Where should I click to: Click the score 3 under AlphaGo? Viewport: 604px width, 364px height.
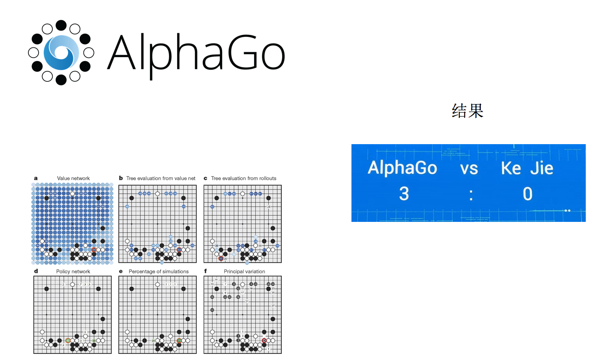[x=404, y=194]
